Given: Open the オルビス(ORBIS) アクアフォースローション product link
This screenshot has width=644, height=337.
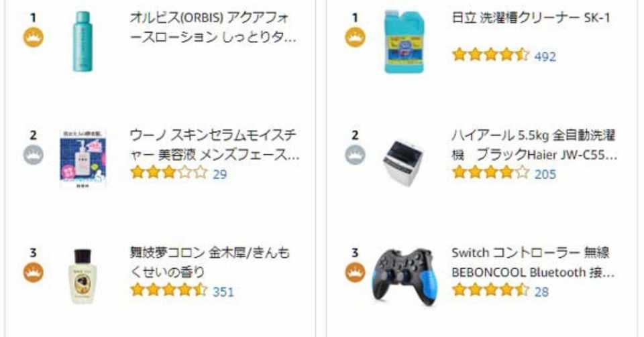Looking at the screenshot, I should [x=212, y=27].
